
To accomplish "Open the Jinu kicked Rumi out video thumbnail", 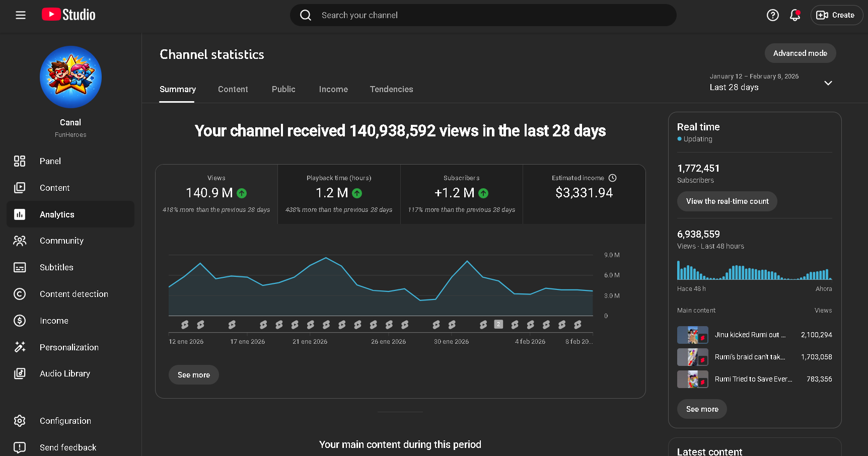I will tap(692, 335).
